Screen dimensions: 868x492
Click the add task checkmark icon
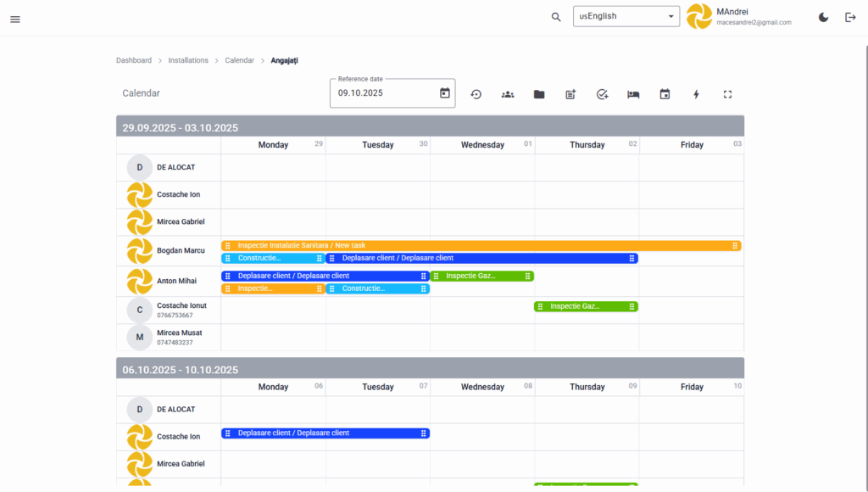(x=602, y=94)
